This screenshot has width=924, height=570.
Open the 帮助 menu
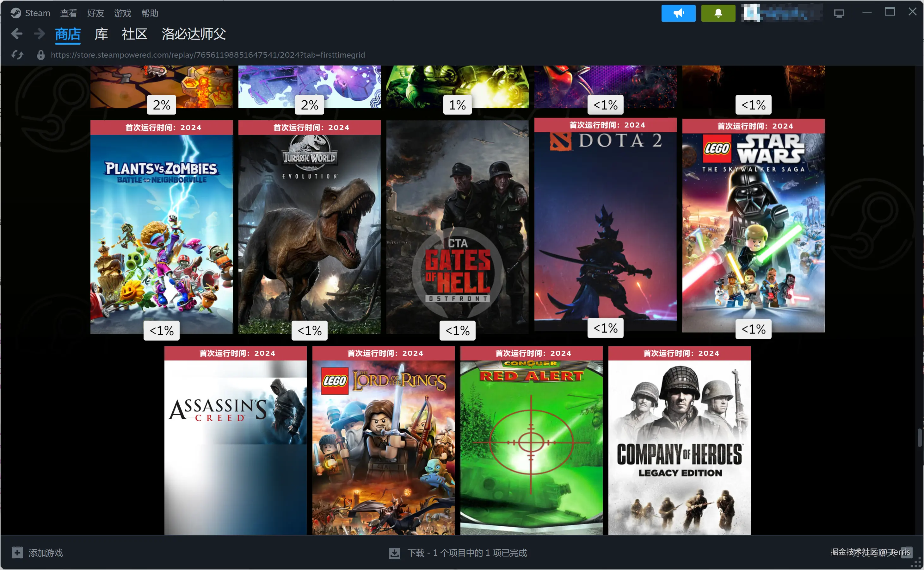pyautogui.click(x=150, y=13)
